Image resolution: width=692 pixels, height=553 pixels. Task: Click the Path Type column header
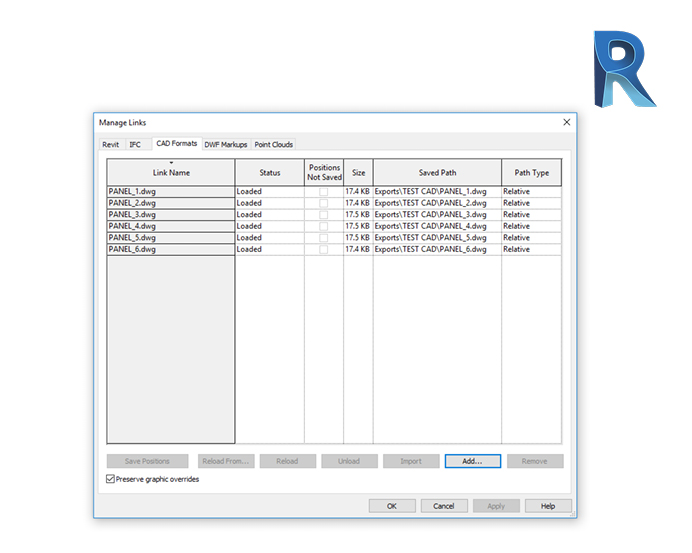(x=531, y=173)
